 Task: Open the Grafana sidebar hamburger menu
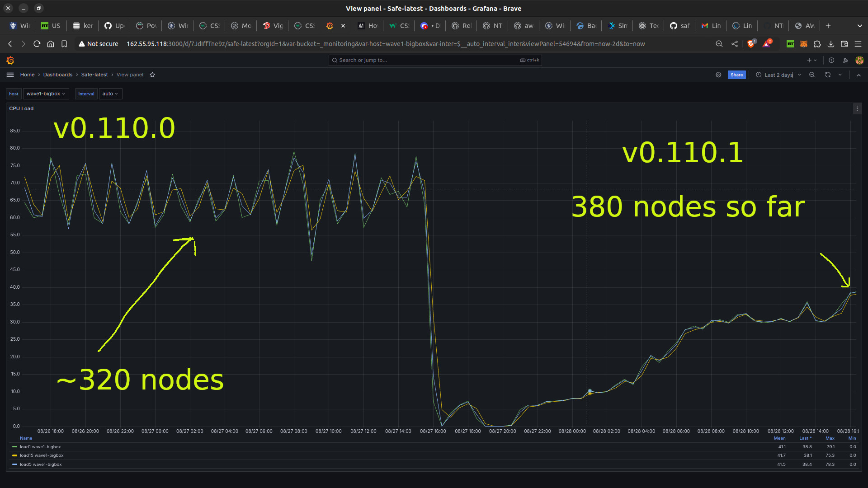[10, 75]
